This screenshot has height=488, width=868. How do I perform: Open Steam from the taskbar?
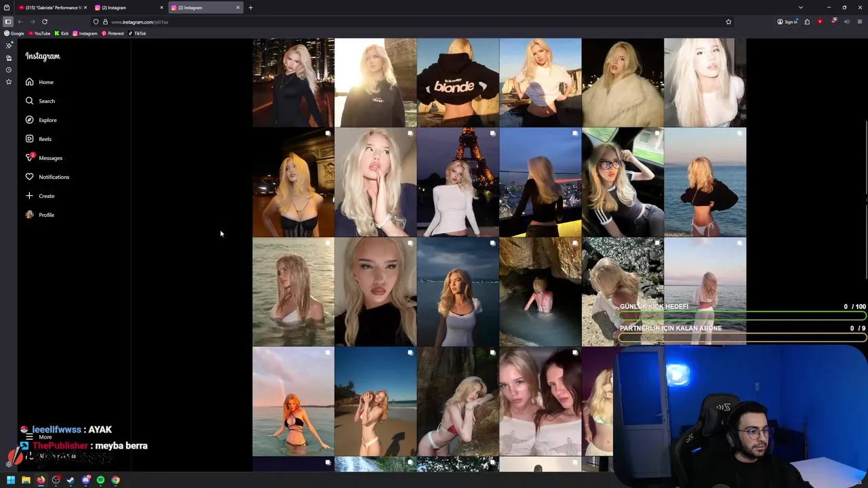pos(71,480)
